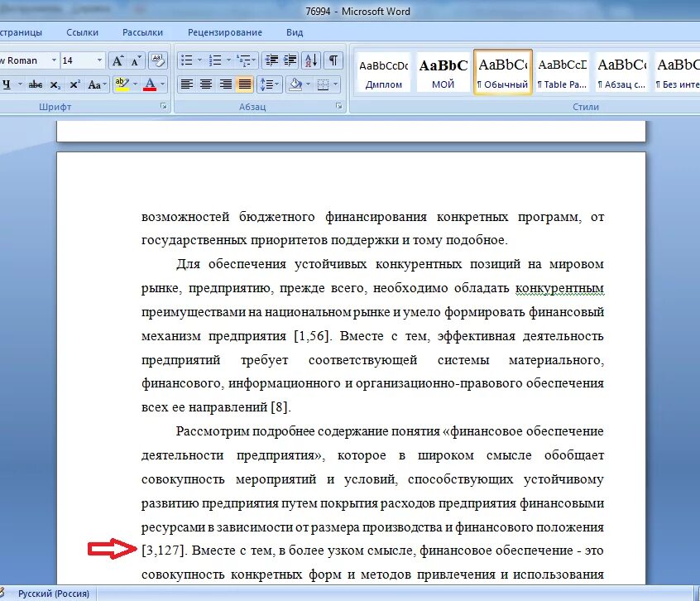Open the borders dropdown arrow

[x=335, y=84]
